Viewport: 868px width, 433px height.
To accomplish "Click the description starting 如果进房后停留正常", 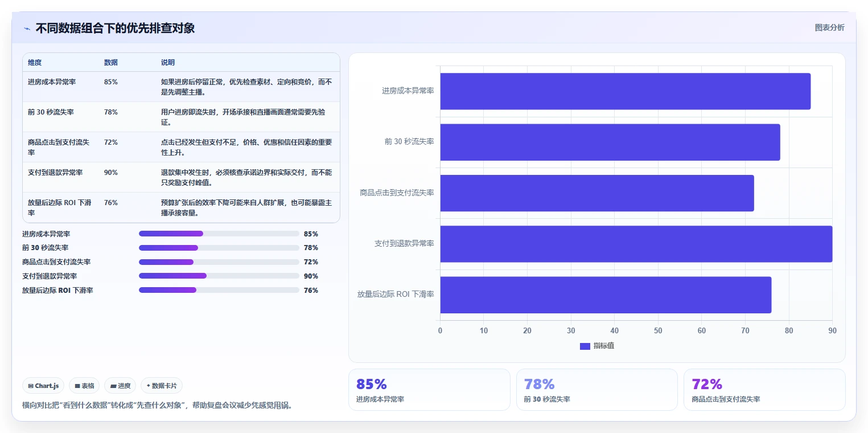I will pos(246,87).
